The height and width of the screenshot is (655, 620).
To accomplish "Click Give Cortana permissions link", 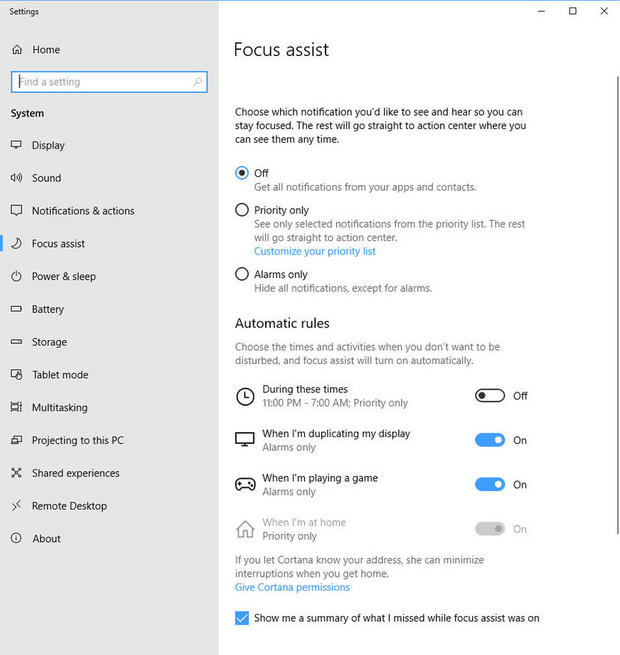I will coord(292,587).
